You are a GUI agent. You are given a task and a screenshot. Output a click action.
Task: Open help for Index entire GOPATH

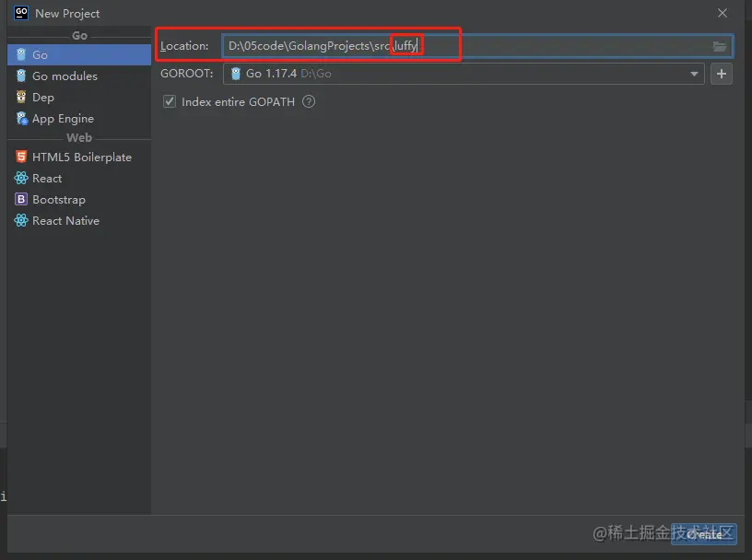click(x=309, y=101)
